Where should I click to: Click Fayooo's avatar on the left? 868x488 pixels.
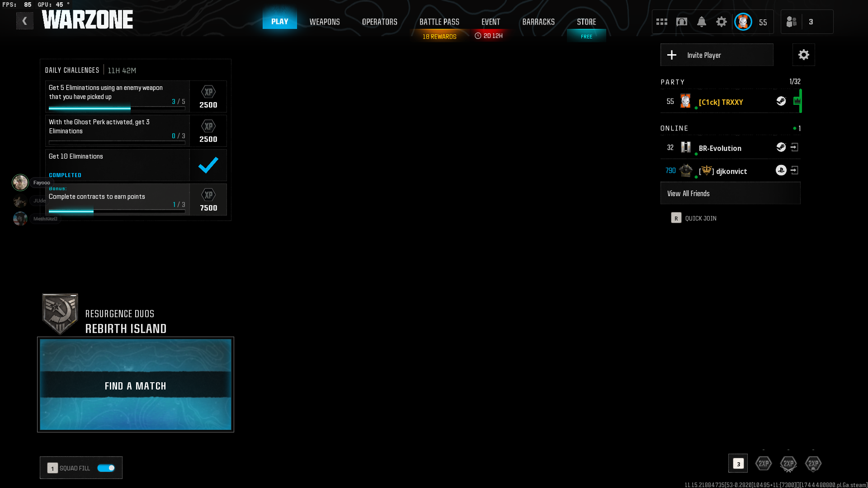pos(20,183)
